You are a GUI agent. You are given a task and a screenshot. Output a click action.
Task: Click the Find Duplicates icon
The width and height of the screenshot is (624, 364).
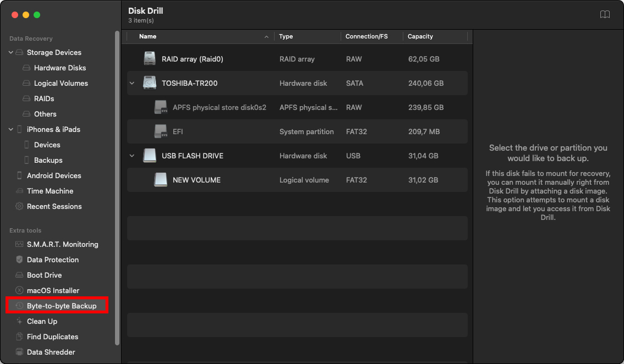coord(19,337)
